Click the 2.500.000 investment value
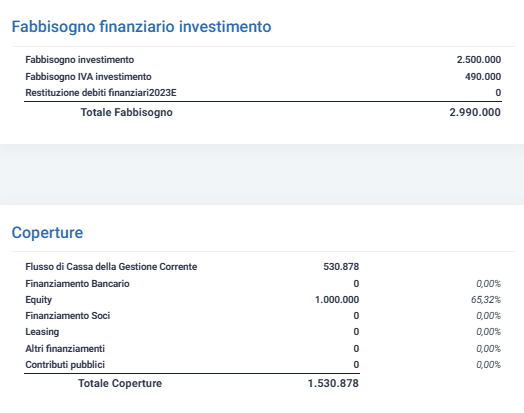 click(479, 60)
